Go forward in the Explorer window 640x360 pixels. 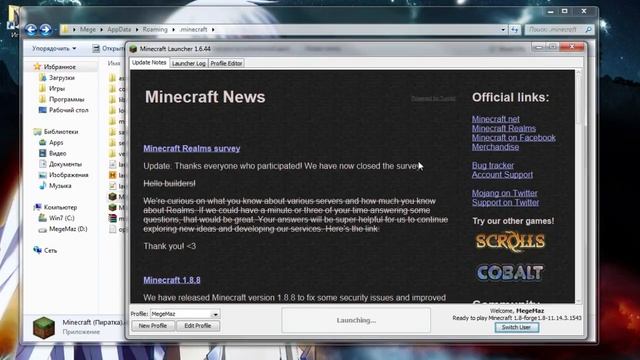[45, 29]
